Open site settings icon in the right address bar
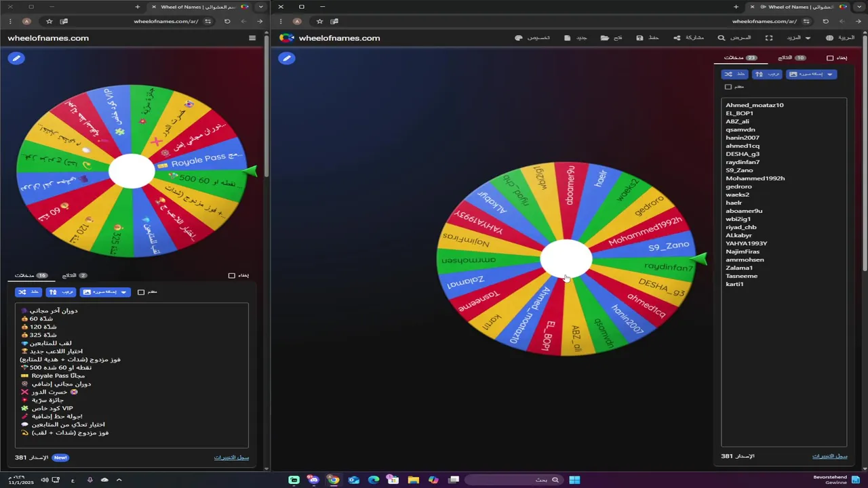Viewport: 868px width, 488px height. (x=806, y=21)
